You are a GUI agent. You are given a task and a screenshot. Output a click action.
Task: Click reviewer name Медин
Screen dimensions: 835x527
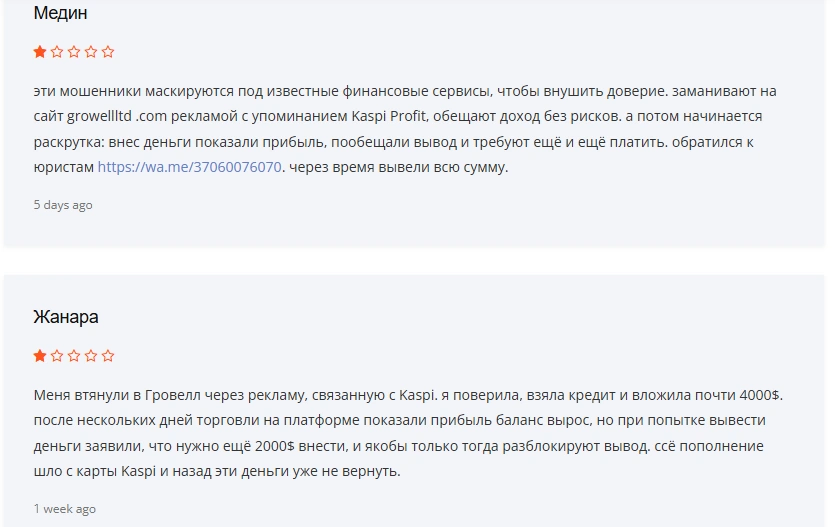point(60,13)
